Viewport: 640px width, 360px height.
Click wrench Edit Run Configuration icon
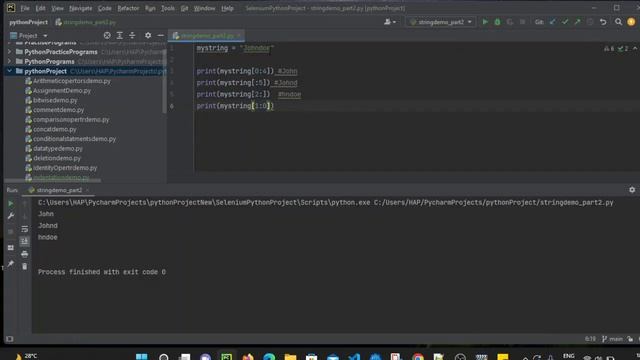[x=11, y=216]
